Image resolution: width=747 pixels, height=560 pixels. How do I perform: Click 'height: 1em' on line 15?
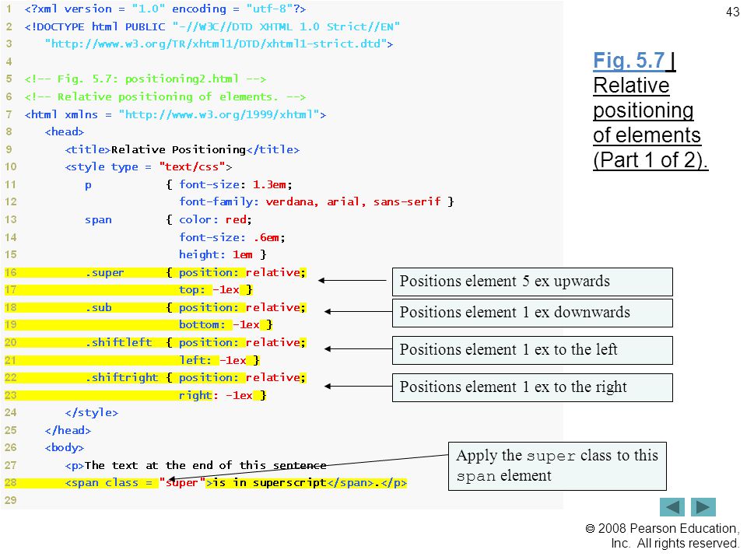pos(216,255)
